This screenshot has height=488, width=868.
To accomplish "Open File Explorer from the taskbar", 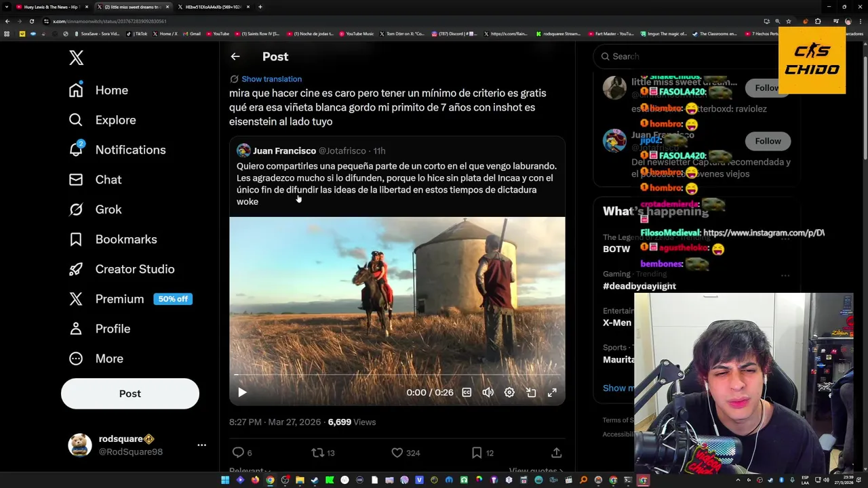I will pyautogui.click(x=300, y=481).
